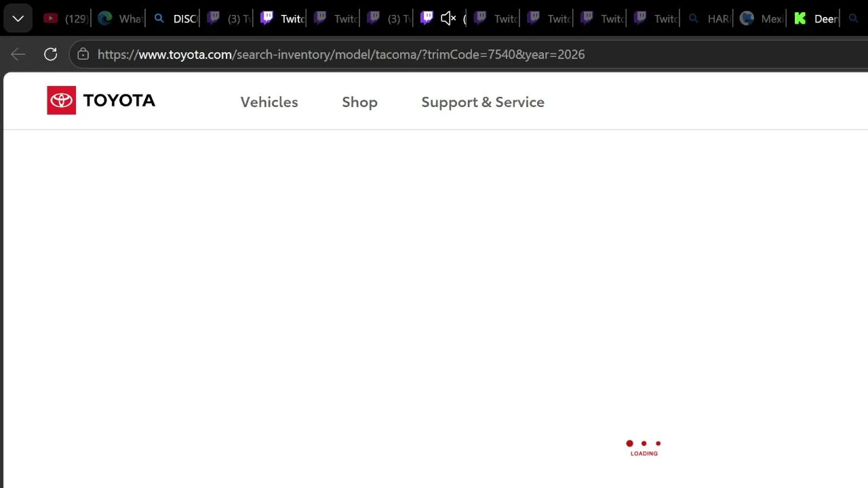
Task: Focus the toyota.com address bar
Action: 468,54
